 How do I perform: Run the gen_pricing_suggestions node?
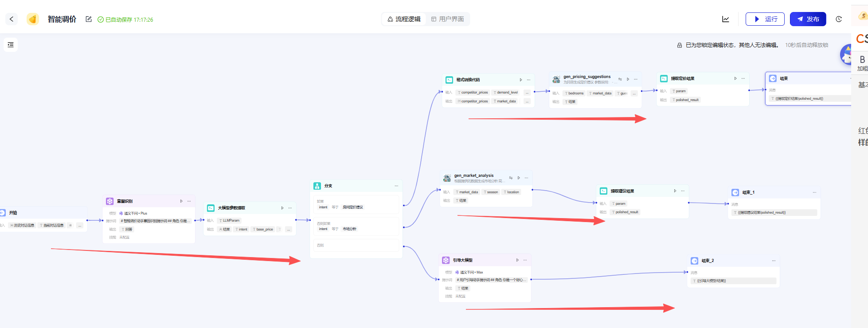[x=628, y=79]
